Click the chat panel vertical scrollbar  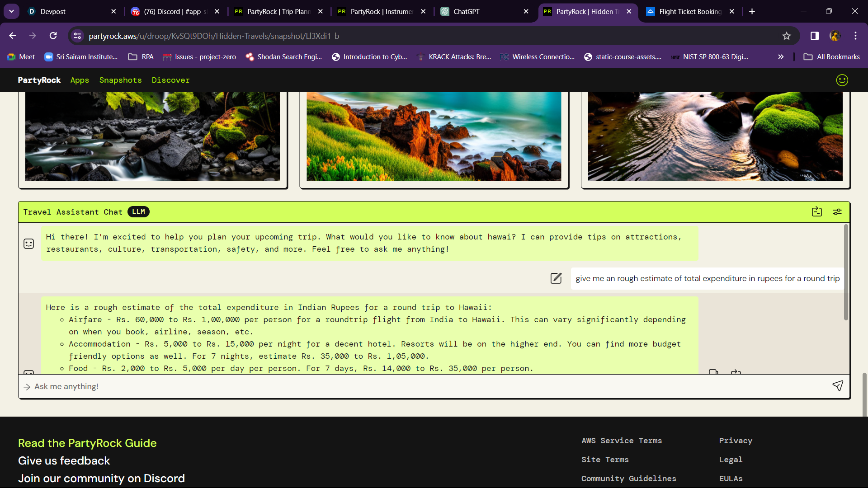click(x=845, y=272)
